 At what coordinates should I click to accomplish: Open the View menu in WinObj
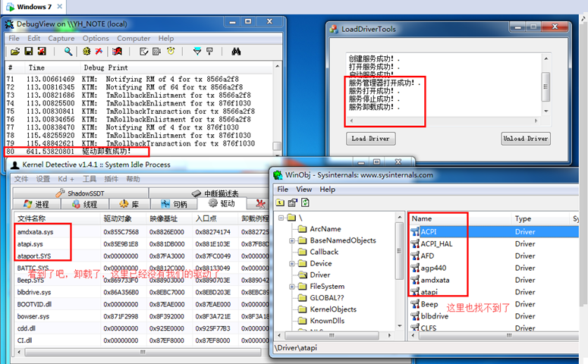303,190
